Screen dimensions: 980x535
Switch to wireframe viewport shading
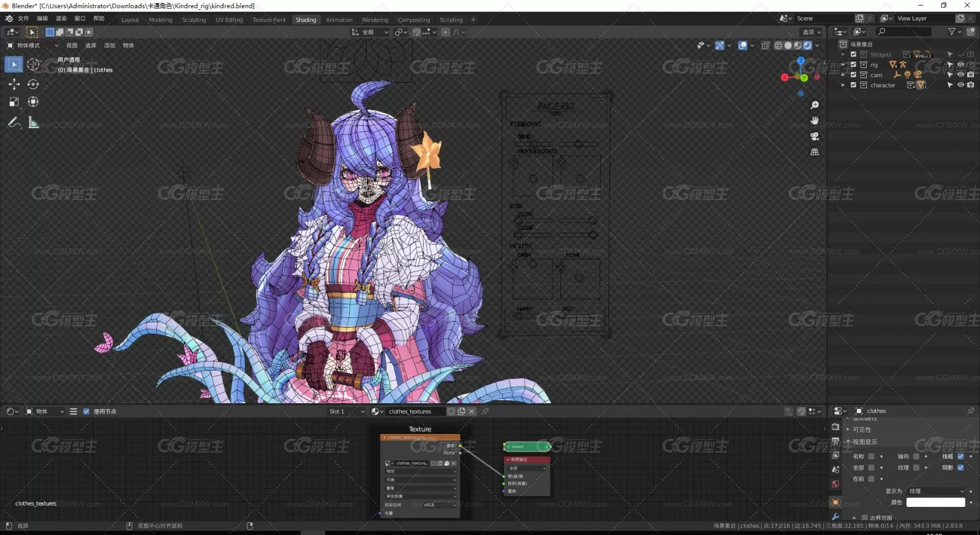pos(778,45)
